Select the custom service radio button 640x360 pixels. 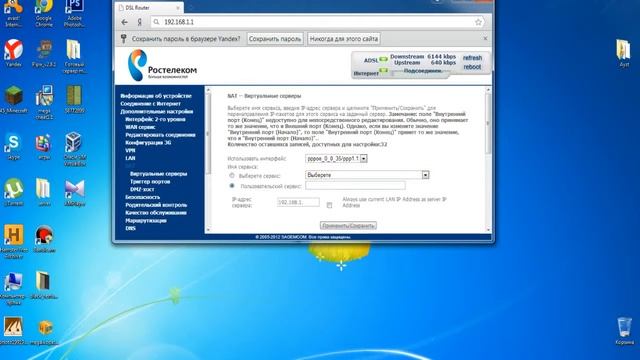(x=232, y=186)
